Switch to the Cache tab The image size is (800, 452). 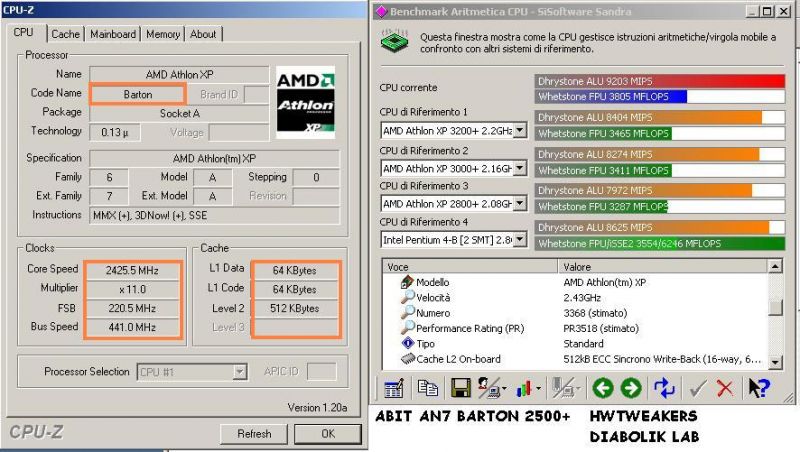(66, 34)
